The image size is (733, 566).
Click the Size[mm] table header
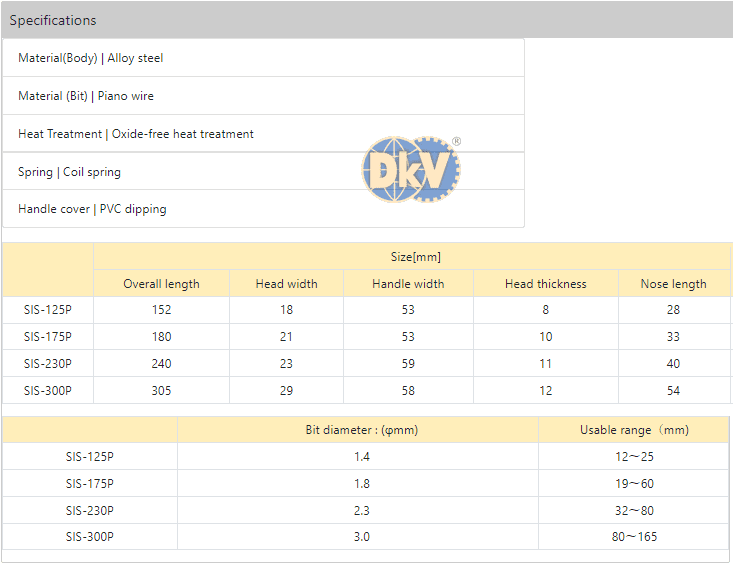(x=412, y=257)
